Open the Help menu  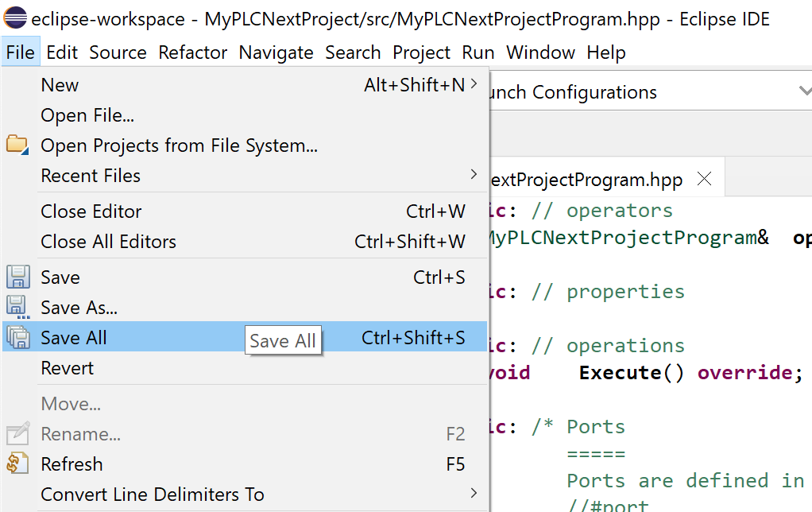pos(606,52)
